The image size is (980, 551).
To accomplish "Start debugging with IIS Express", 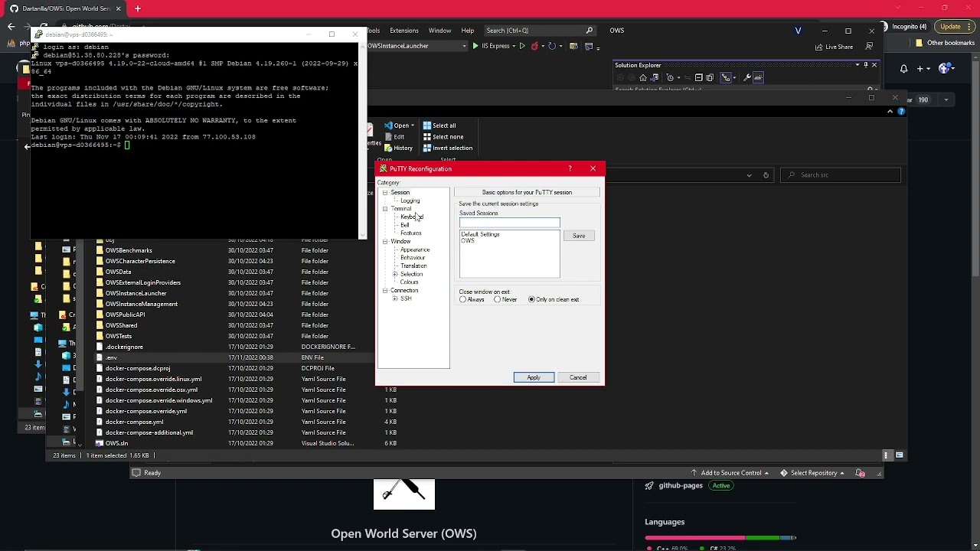I will pyautogui.click(x=492, y=46).
